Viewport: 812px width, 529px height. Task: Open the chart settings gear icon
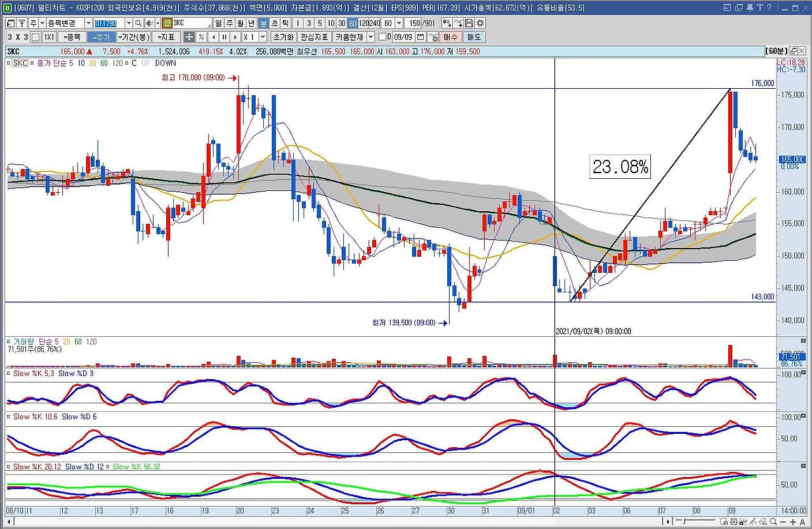pyautogui.click(x=479, y=23)
